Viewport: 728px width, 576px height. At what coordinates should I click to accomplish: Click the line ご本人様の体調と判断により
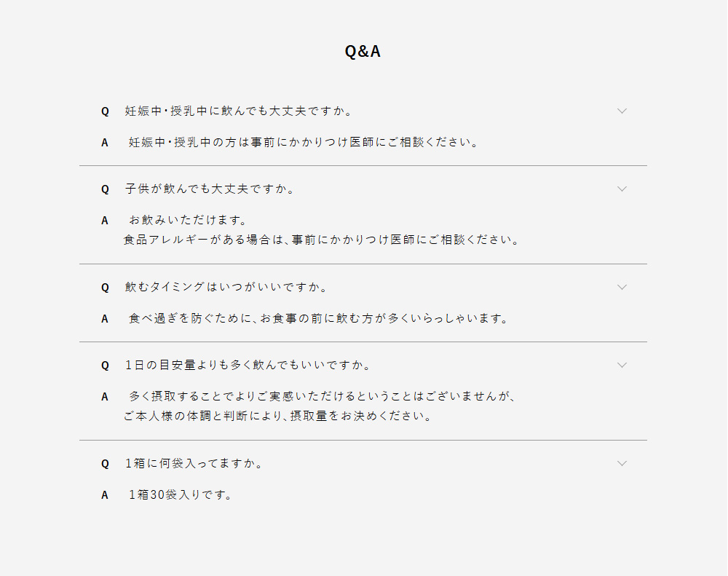pos(277,417)
